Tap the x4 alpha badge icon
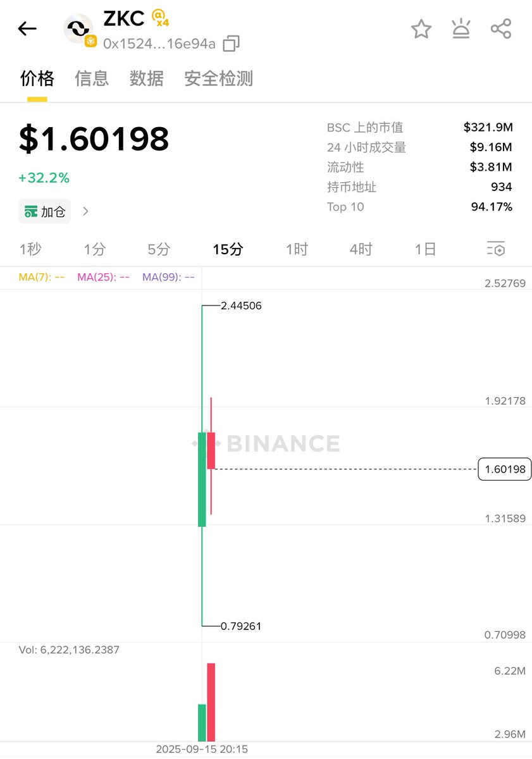532x759 pixels. 161,17
